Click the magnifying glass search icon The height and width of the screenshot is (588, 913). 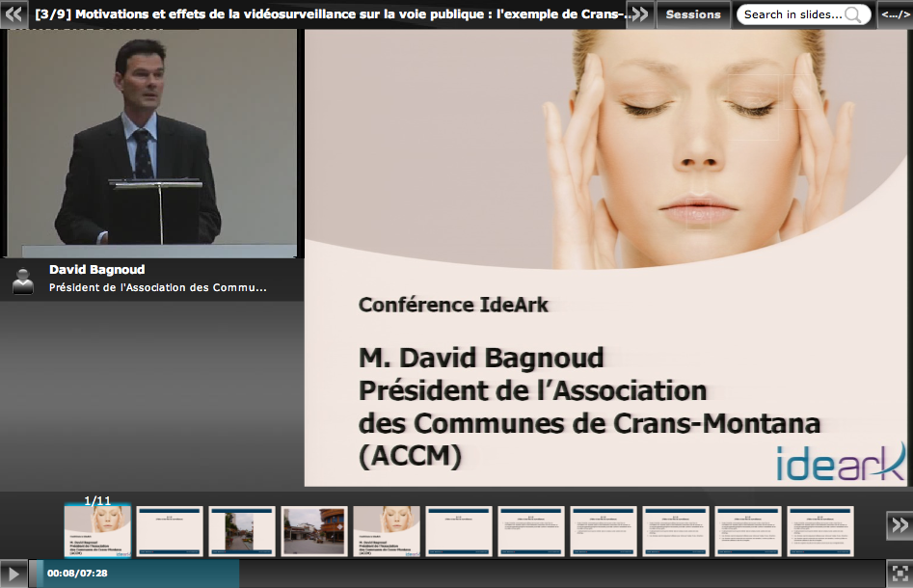point(852,15)
